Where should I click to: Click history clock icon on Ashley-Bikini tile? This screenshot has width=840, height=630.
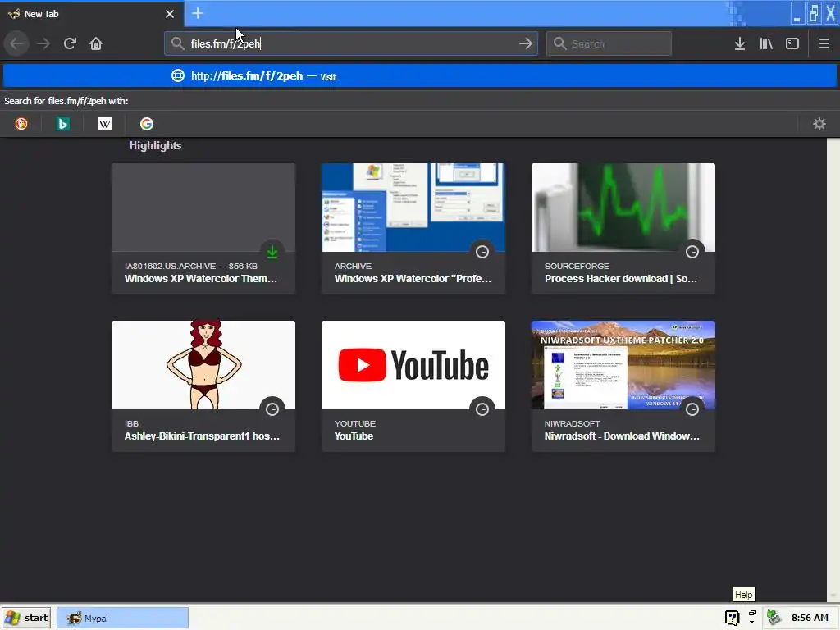point(272,409)
